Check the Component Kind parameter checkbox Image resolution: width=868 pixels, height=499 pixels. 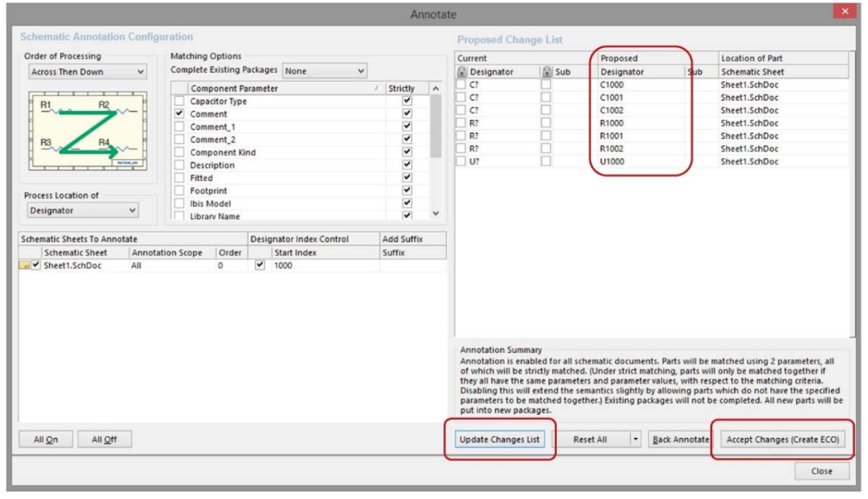click(179, 152)
